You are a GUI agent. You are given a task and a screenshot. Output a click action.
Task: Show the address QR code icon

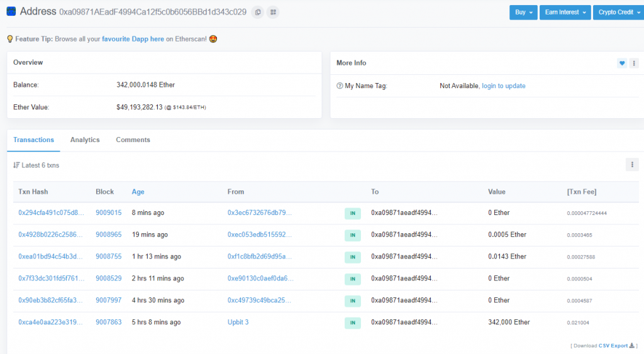[272, 12]
